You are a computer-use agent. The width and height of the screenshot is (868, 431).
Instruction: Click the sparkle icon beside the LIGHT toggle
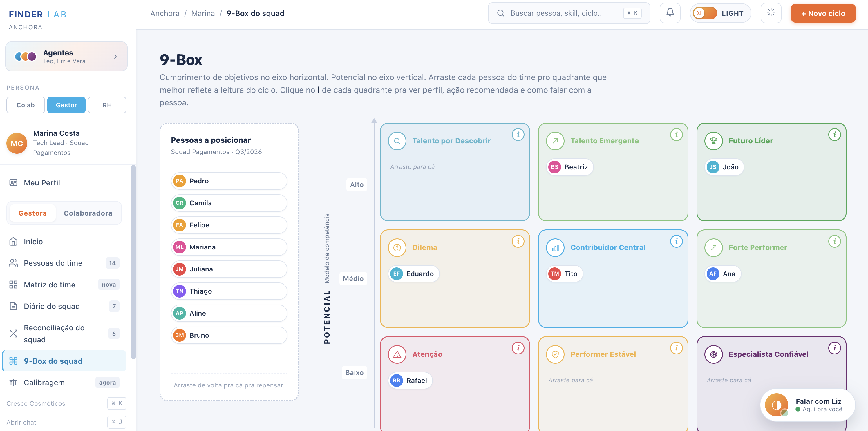771,13
